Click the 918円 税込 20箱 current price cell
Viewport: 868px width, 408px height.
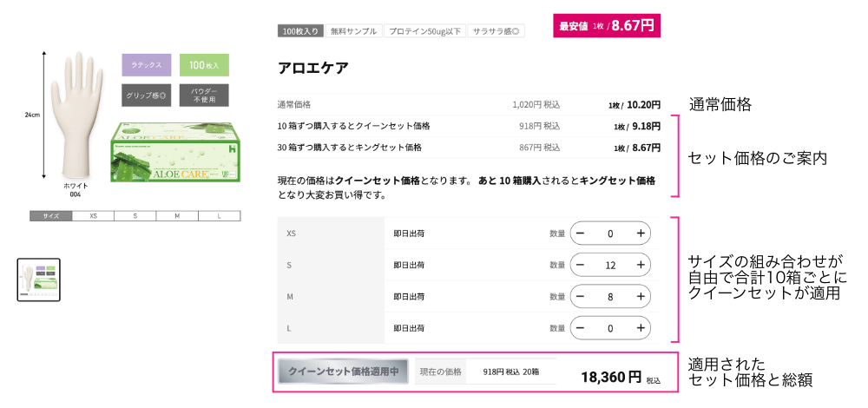(x=511, y=372)
